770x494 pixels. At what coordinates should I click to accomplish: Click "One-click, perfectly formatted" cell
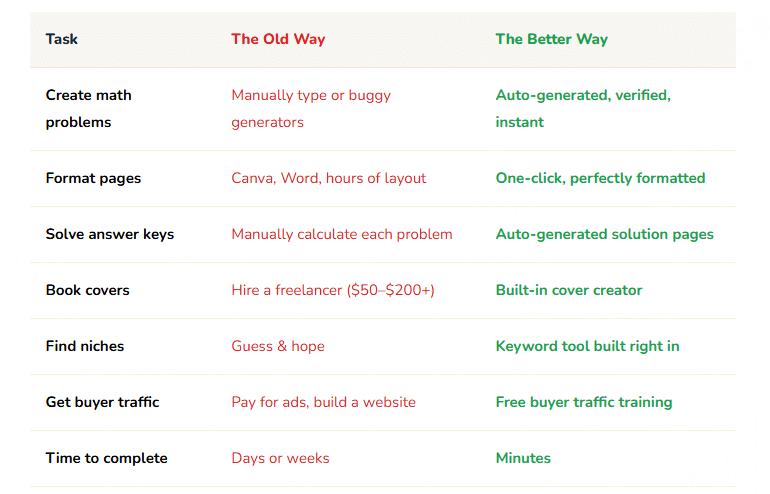point(600,178)
